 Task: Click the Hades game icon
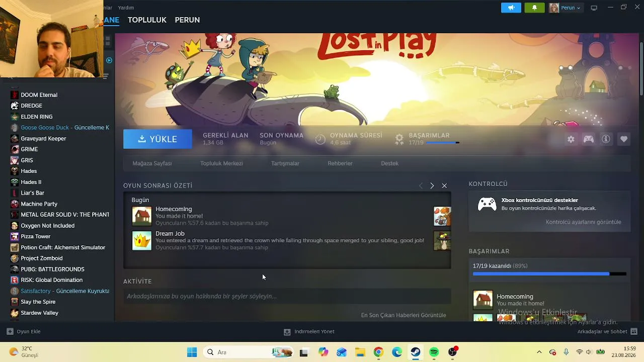tap(15, 171)
